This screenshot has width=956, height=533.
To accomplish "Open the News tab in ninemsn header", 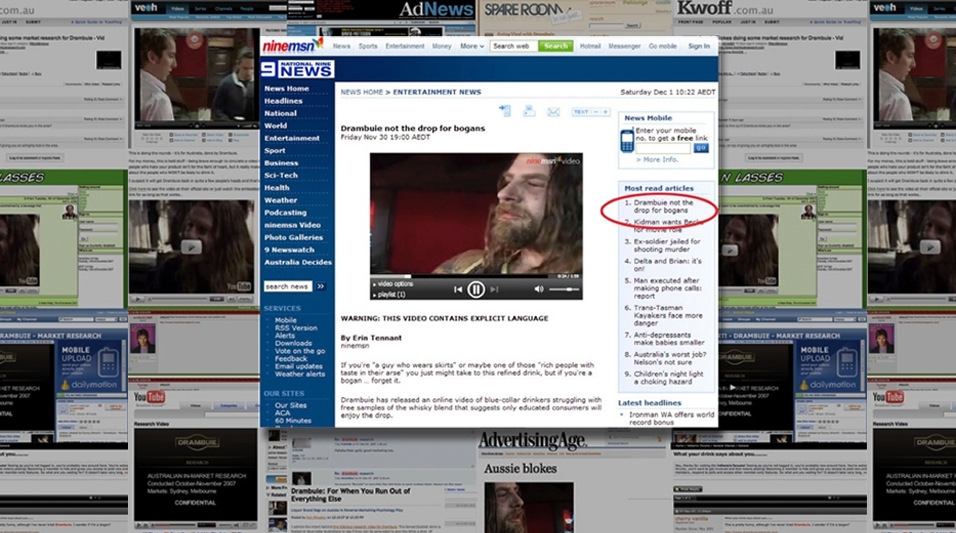I will coord(341,46).
